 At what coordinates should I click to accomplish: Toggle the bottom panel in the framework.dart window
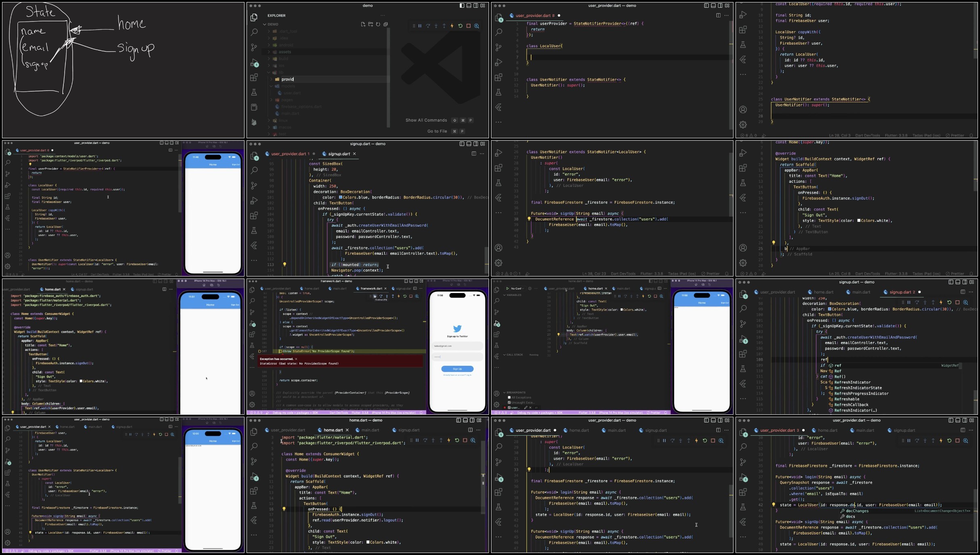tap(411, 281)
